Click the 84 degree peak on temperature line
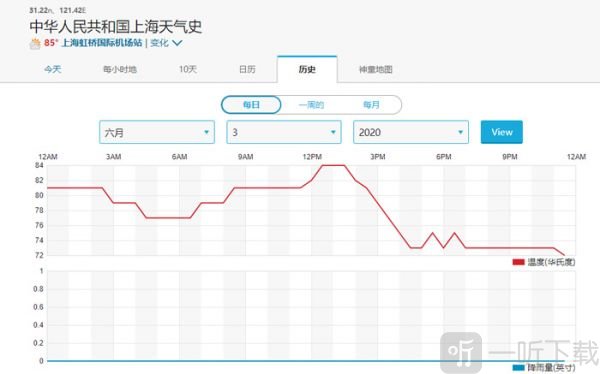Viewport: 600px width, 374px height. coord(333,165)
